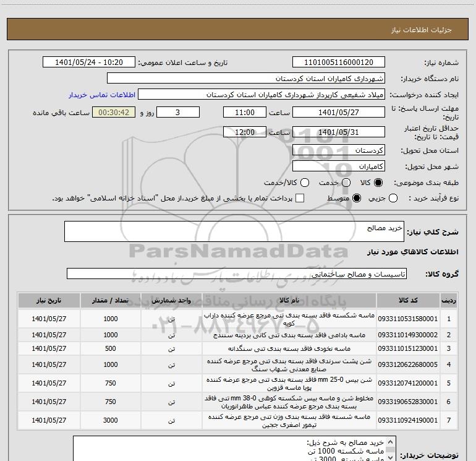Click the جزئیات اطلاعات نیاز header bar
The width and height of the screenshot is (476, 461).
click(238, 29)
